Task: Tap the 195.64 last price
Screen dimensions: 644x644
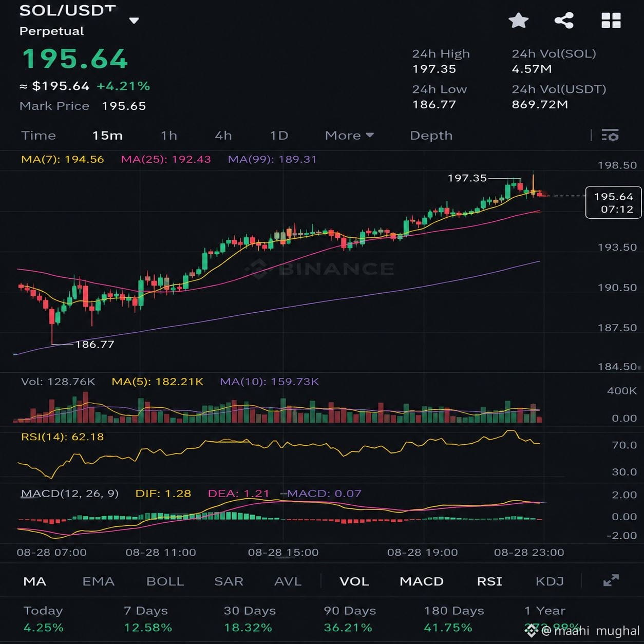Action: [74, 59]
